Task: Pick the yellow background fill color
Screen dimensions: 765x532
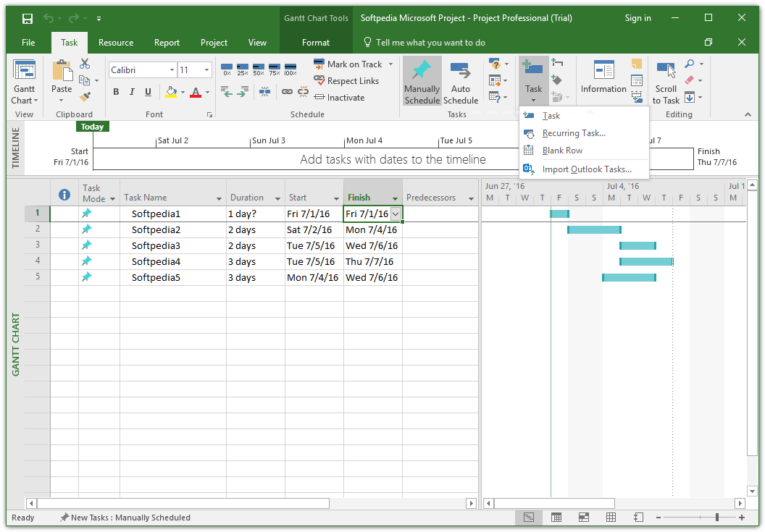Action: [171, 92]
